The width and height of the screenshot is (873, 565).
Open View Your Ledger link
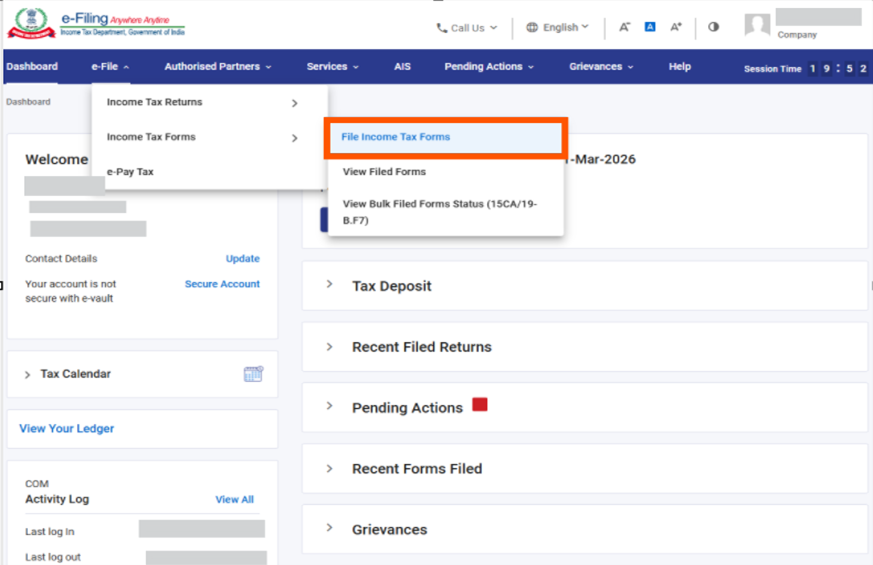point(67,428)
